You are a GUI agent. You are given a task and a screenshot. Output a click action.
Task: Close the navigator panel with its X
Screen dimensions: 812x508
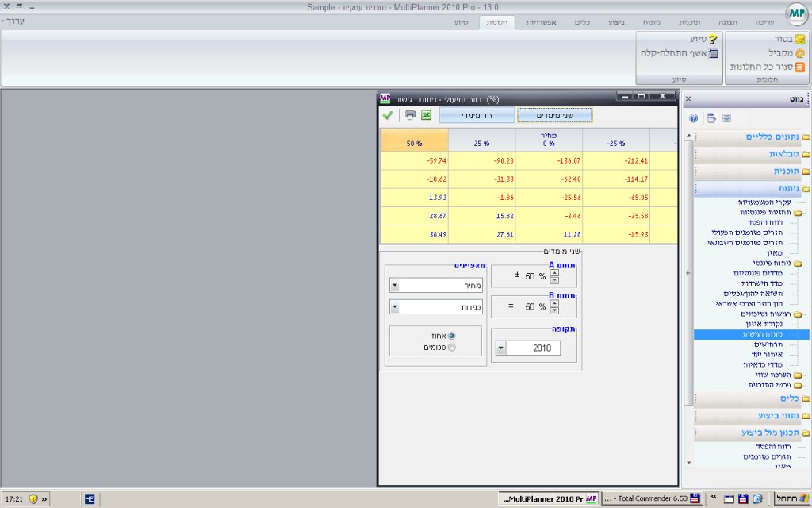[x=688, y=98]
